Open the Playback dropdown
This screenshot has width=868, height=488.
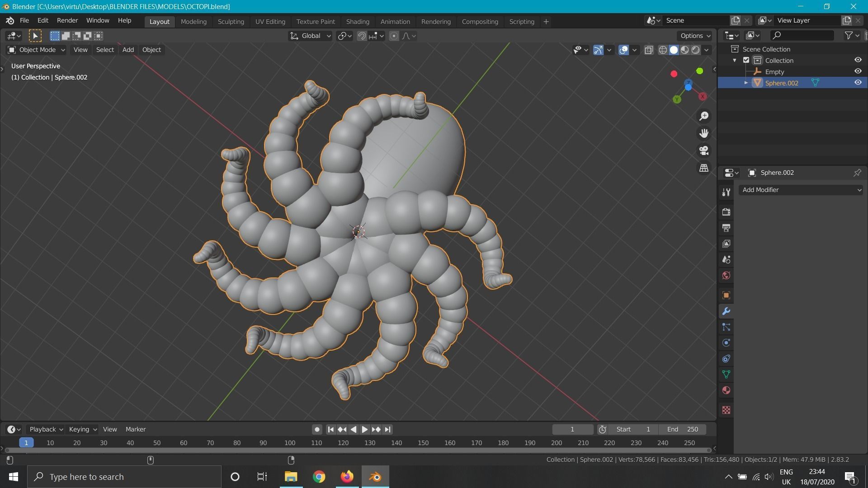[x=46, y=429]
